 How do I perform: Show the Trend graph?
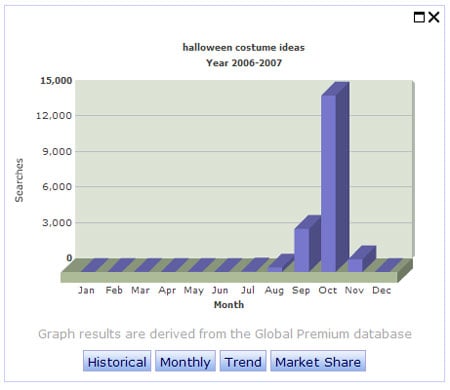[x=243, y=361]
